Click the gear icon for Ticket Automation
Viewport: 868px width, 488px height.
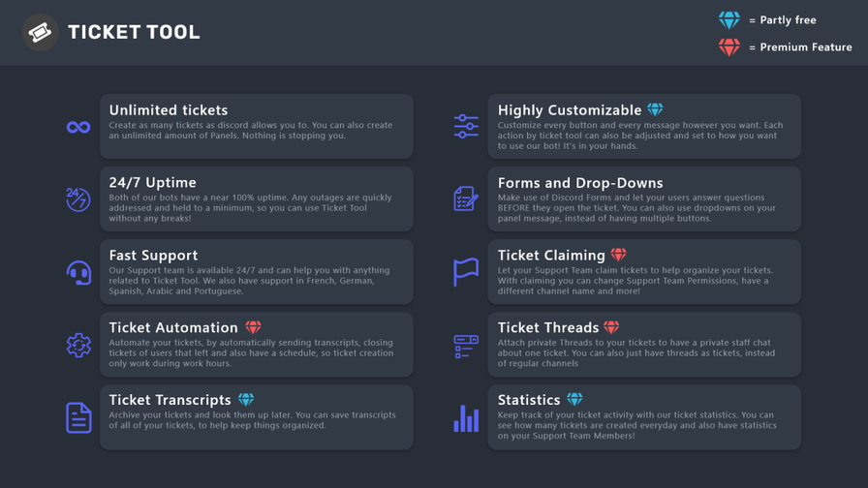click(x=78, y=345)
